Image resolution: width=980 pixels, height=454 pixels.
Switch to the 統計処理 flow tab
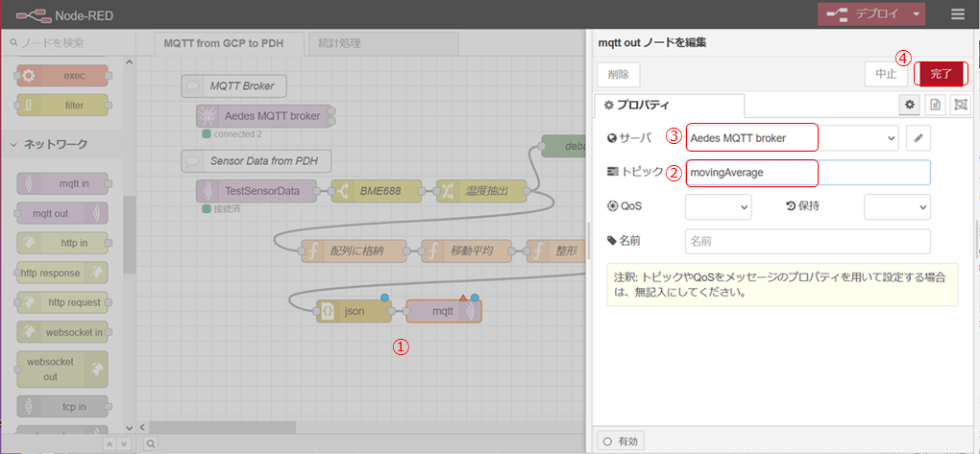[348, 43]
